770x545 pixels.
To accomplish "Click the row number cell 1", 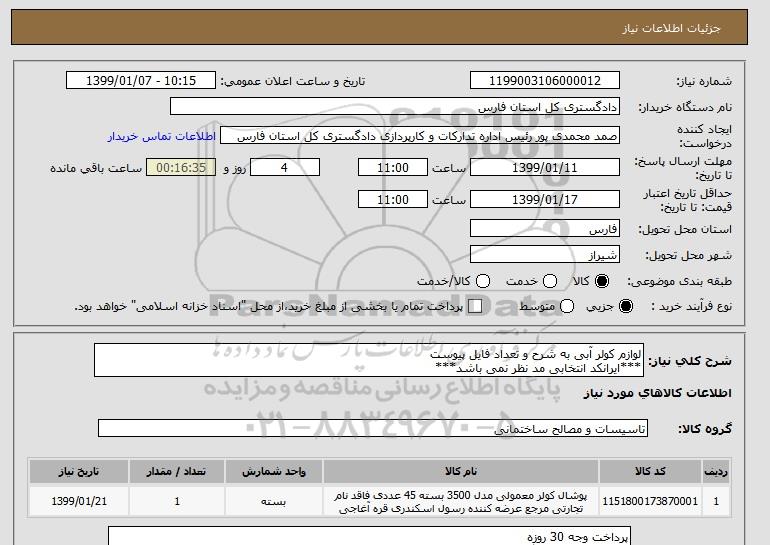I will tap(716, 501).
